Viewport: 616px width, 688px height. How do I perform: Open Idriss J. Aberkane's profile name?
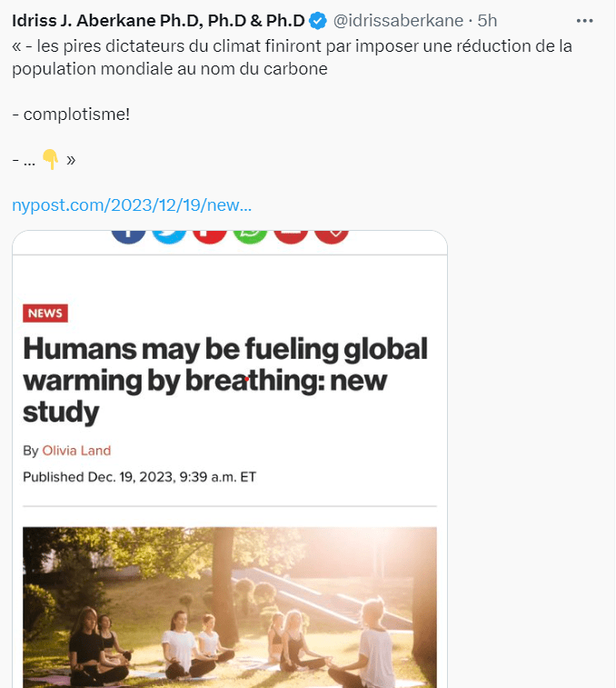pos(157,20)
